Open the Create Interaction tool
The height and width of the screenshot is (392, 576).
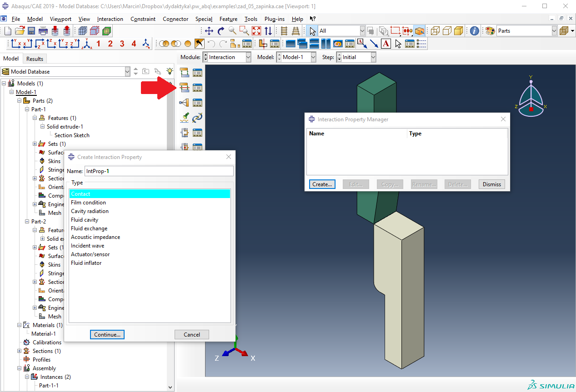click(184, 73)
